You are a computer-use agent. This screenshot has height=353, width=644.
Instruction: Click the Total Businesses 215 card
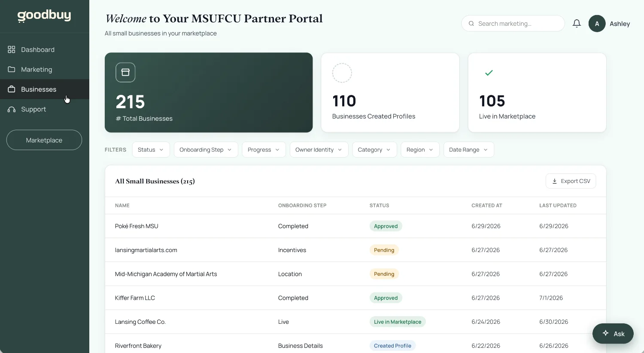209,92
